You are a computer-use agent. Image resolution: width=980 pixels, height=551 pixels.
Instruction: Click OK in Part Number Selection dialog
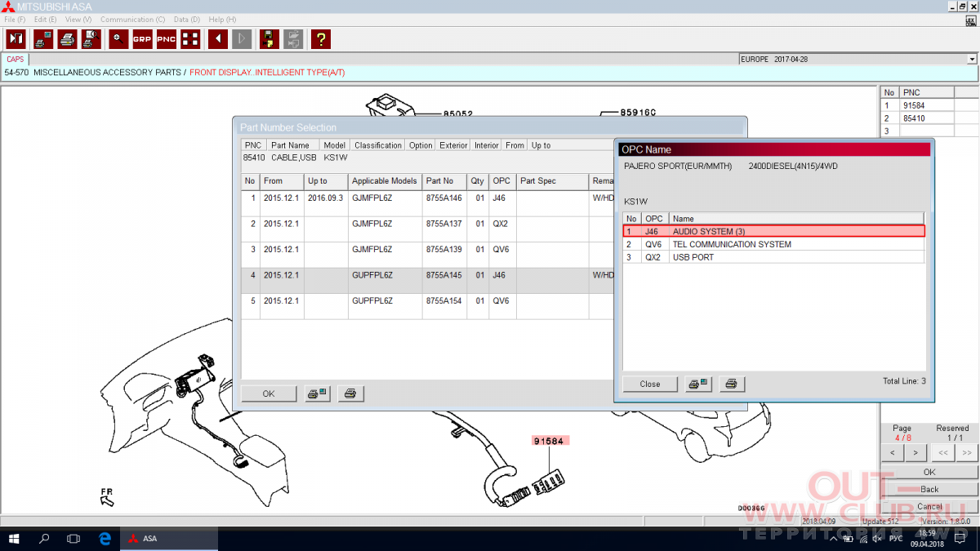(x=269, y=393)
